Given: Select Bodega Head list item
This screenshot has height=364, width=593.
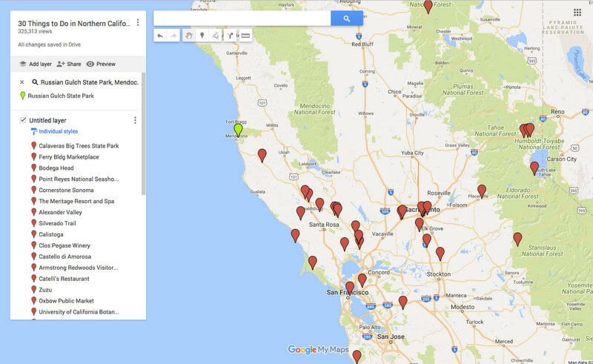Looking at the screenshot, I should pyautogui.click(x=56, y=168).
